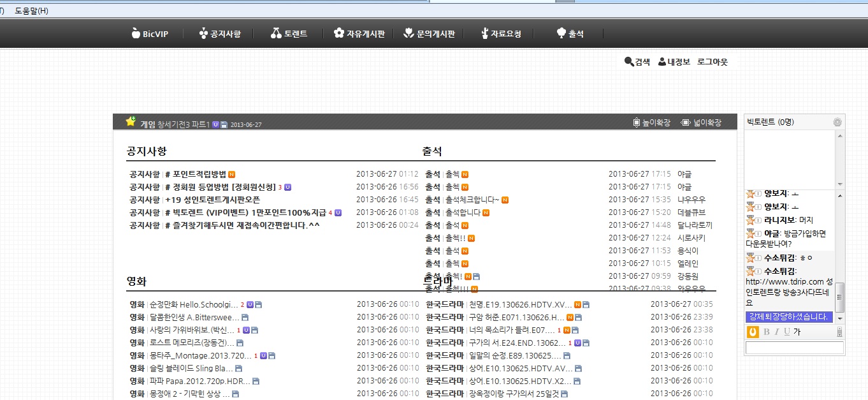Click the 높이확장 height expand icon
This screenshot has height=400, width=868.
(x=636, y=122)
